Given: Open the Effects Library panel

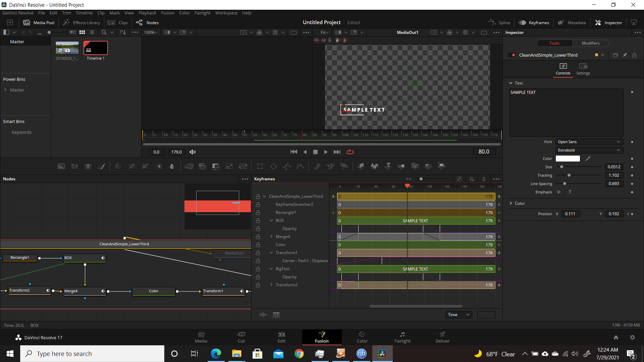Looking at the screenshot, I should click(82, 22).
